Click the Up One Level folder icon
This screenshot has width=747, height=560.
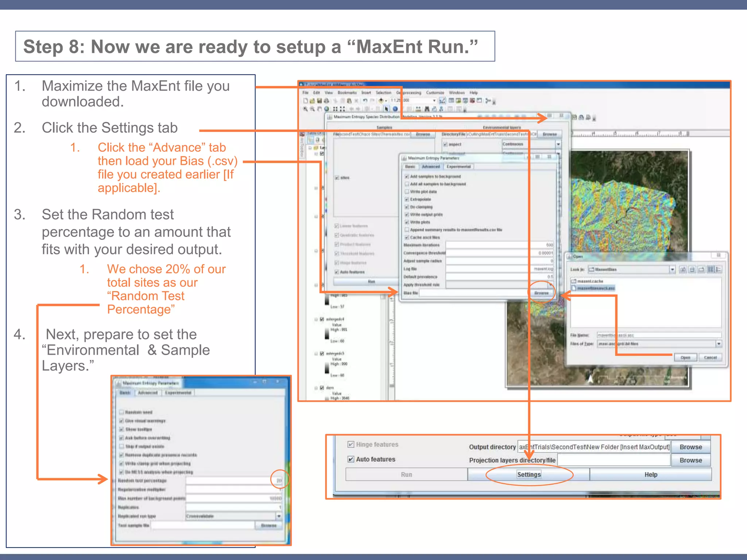click(x=683, y=269)
